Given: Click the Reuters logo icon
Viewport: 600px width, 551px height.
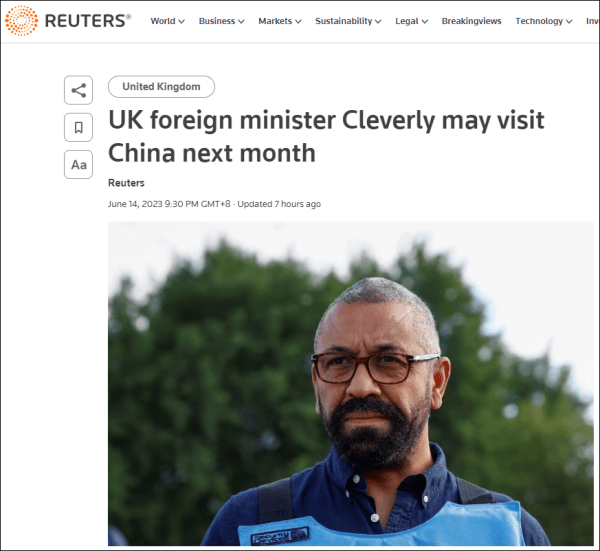Looking at the screenshot, I should click(x=21, y=21).
